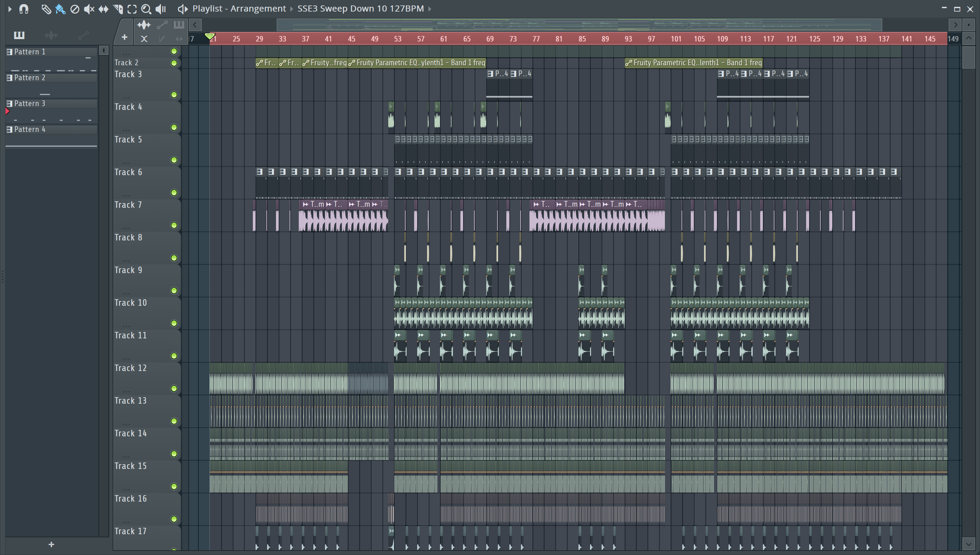Mute Track 4 with its green LED

pos(174,127)
